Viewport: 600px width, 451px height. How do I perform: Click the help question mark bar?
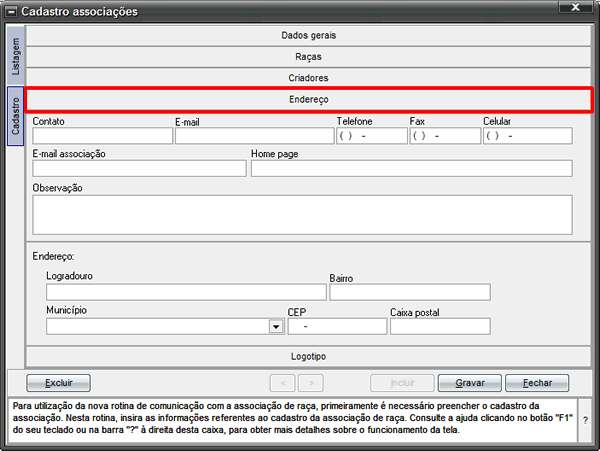(585, 420)
